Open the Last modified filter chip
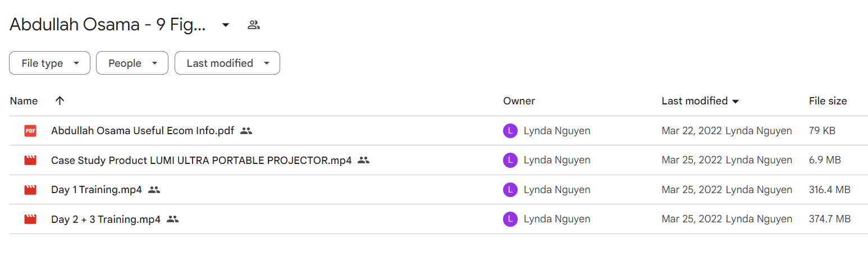The height and width of the screenshot is (265, 868). [x=227, y=63]
